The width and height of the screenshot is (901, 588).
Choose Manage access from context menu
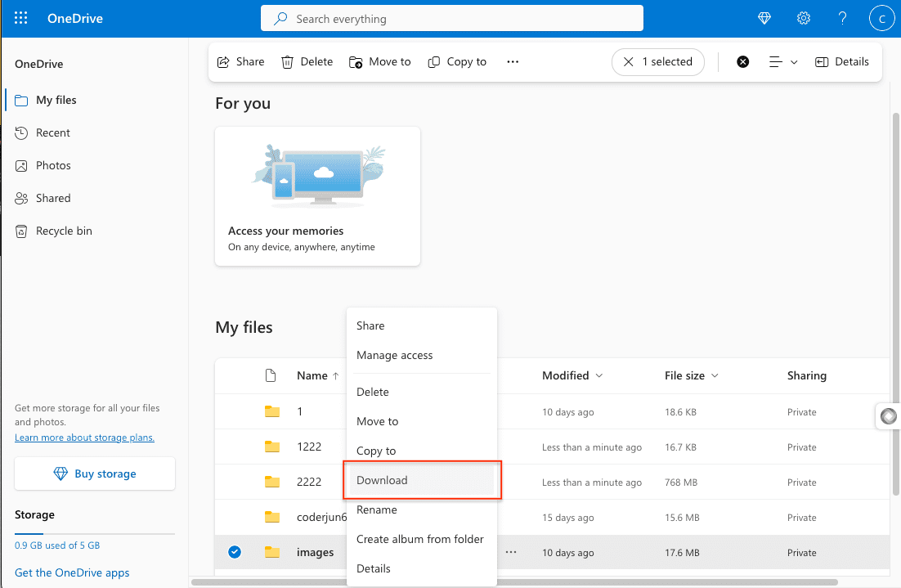click(x=422, y=355)
